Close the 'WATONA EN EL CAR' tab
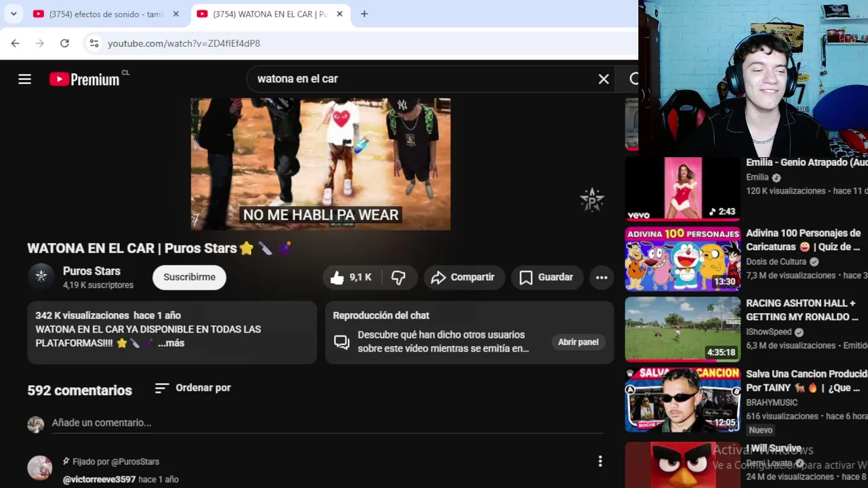Image resolution: width=868 pixels, height=488 pixels. [340, 14]
